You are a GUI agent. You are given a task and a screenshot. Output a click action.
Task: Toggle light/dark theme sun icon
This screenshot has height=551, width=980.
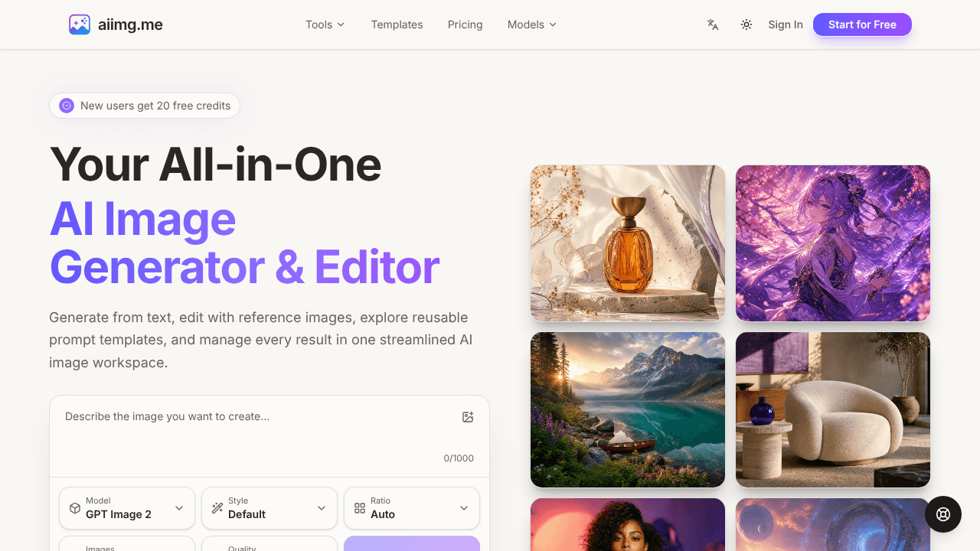coord(746,24)
